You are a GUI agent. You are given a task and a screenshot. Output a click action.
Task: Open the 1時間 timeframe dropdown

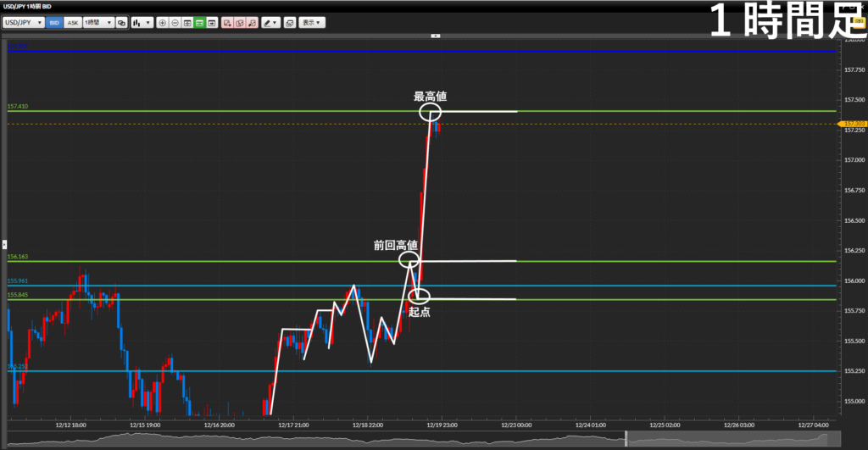[98, 22]
